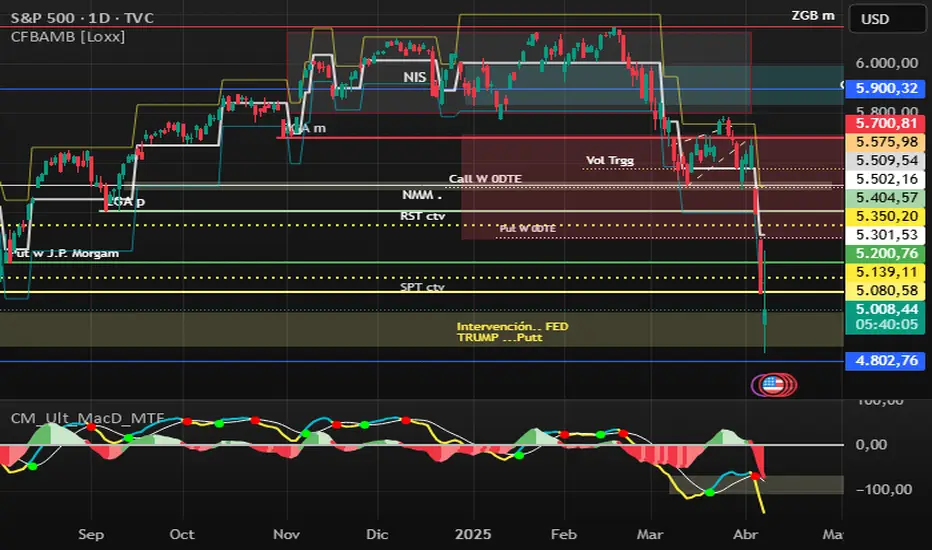Select the Put W 0DTE annotation
Screen dimensions: 932x550
(x=527, y=228)
